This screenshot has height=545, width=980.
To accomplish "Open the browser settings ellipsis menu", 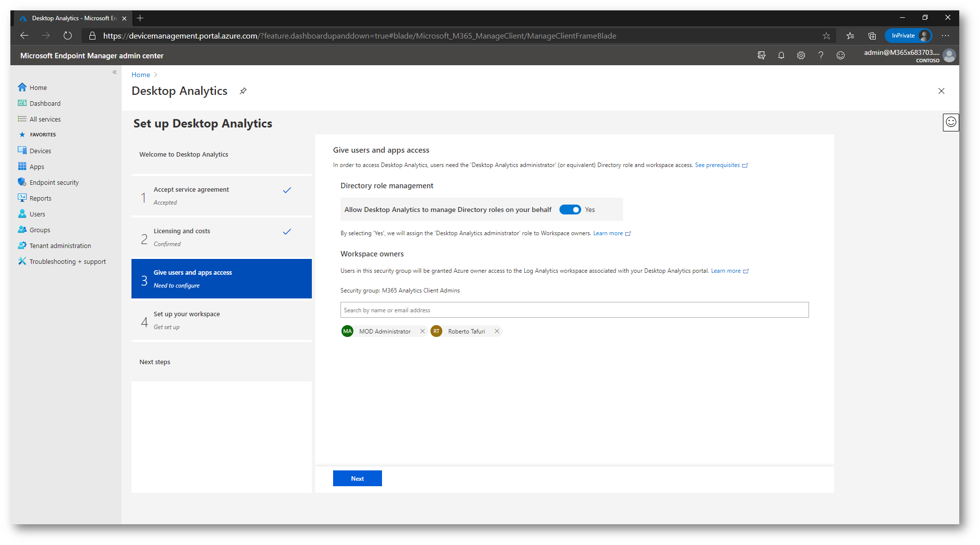I will [x=945, y=36].
